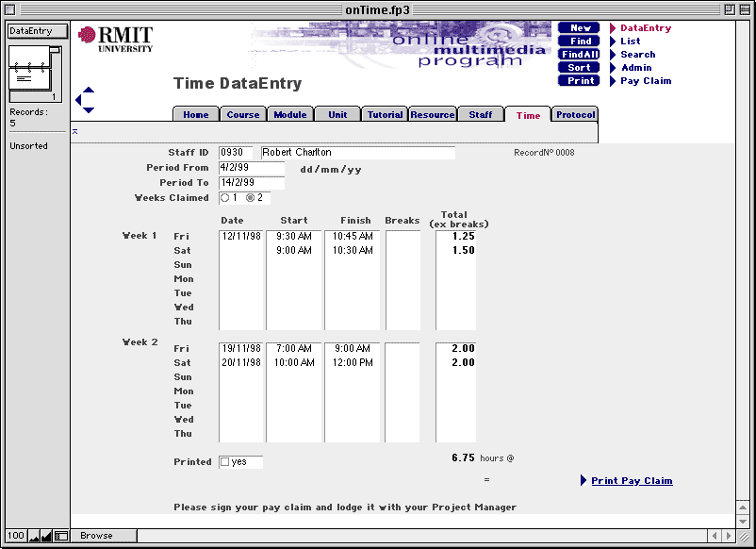This screenshot has height=549, width=756.
Task: Create a new record with the New button
Action: 578,27
